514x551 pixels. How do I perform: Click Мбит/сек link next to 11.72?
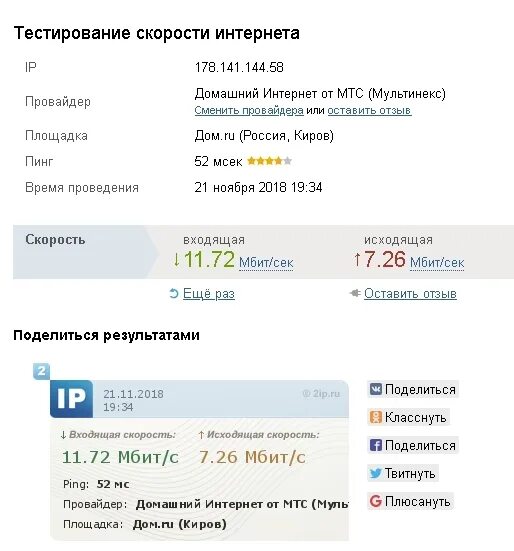pyautogui.click(x=266, y=262)
